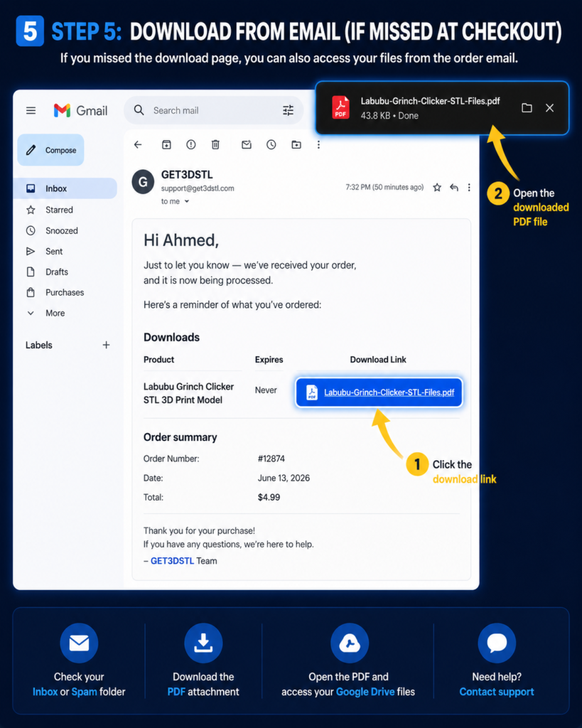Click the Order summary heading
The image size is (582, 728).
[x=180, y=437]
